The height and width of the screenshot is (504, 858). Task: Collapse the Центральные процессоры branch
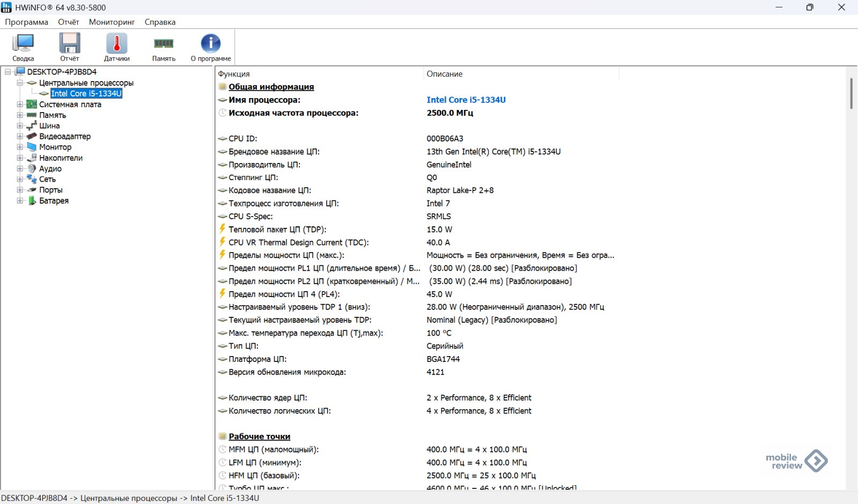(x=20, y=83)
